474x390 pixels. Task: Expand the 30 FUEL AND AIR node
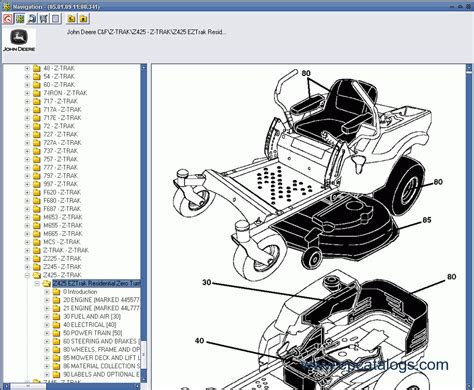coord(47,317)
